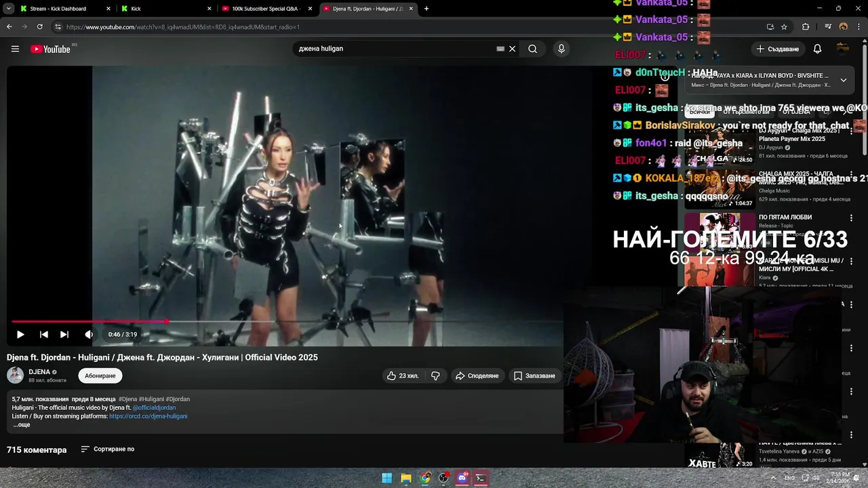Open File Explorer from taskbar

(x=406, y=478)
